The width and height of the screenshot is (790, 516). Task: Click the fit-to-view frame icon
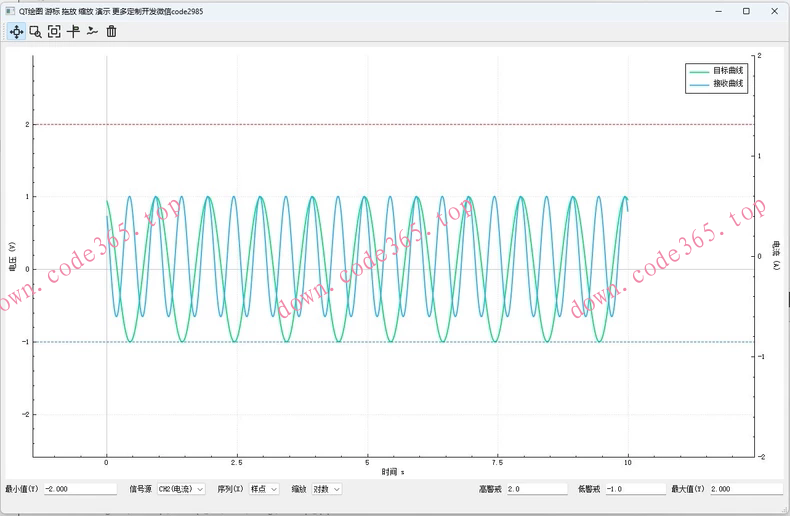(x=54, y=31)
